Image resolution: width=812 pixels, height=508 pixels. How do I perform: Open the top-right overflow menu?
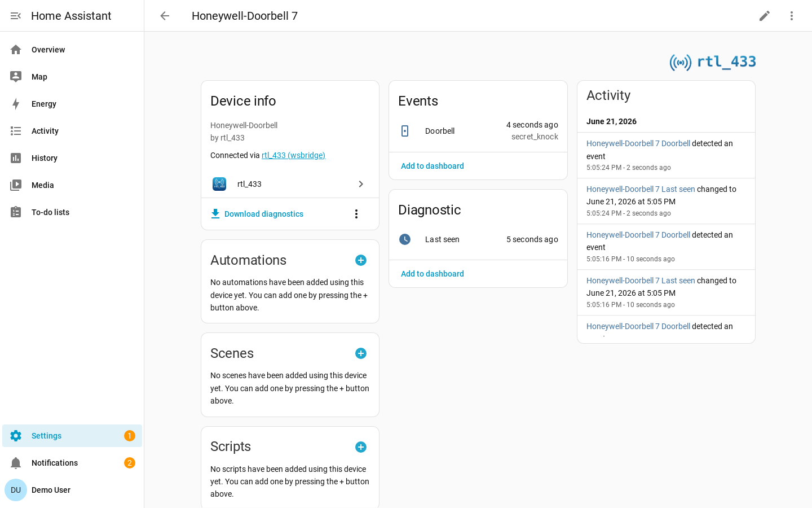[x=792, y=16]
